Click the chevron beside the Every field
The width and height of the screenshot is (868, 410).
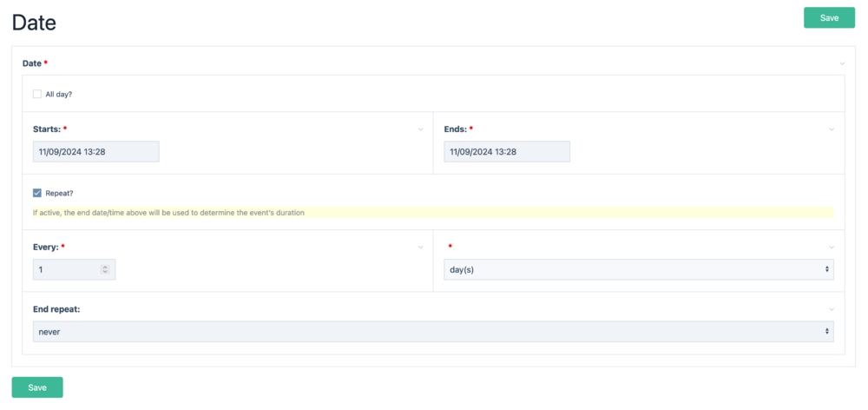[421, 247]
